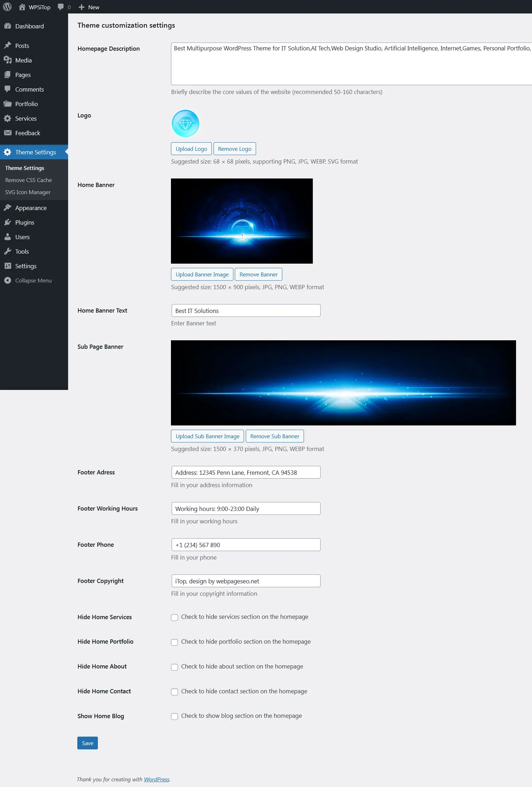This screenshot has height=787, width=532.
Task: Open the Media menu
Action: pos(34,60)
